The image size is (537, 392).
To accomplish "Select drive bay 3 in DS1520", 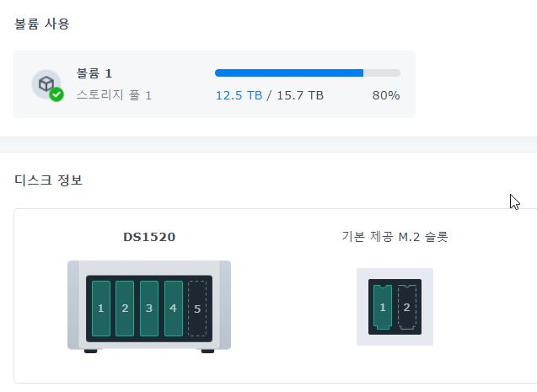I will (x=149, y=309).
